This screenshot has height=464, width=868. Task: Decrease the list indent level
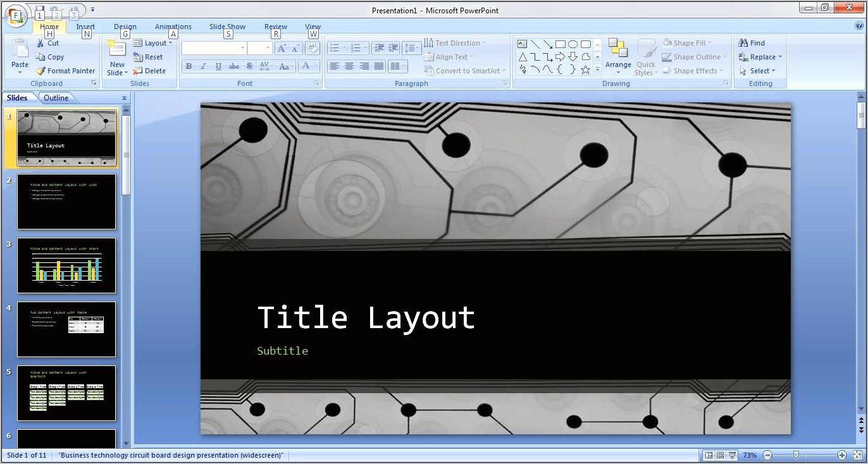coord(378,48)
